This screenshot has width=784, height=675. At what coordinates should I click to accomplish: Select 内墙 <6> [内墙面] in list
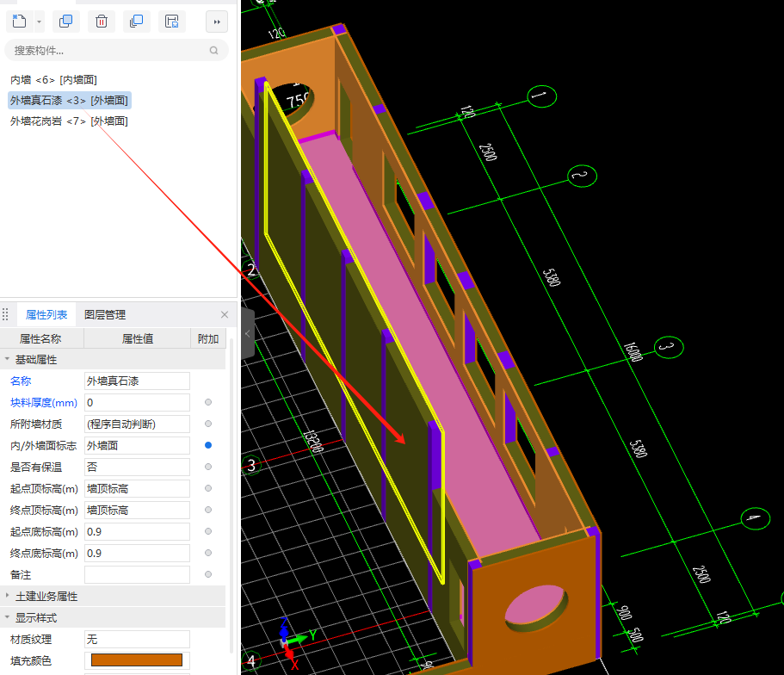pyautogui.click(x=53, y=80)
